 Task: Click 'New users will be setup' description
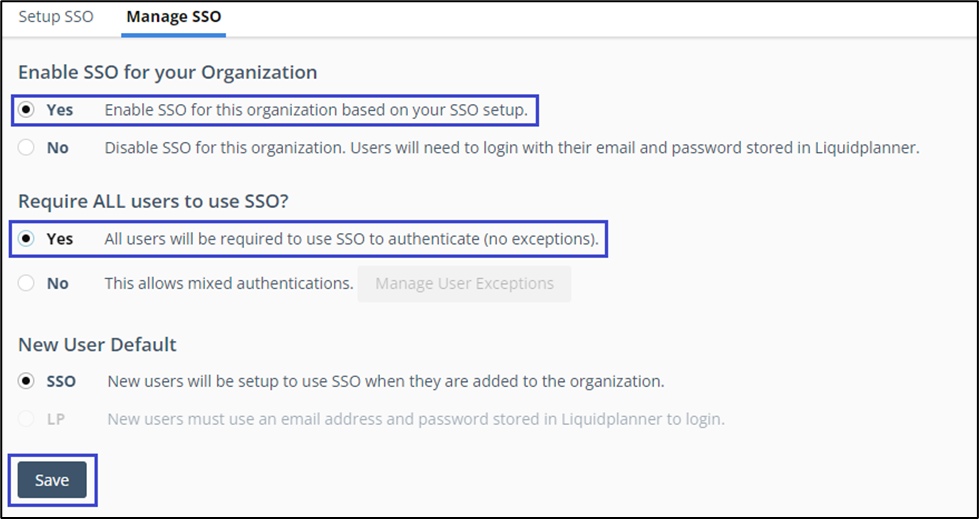pyautogui.click(x=385, y=381)
